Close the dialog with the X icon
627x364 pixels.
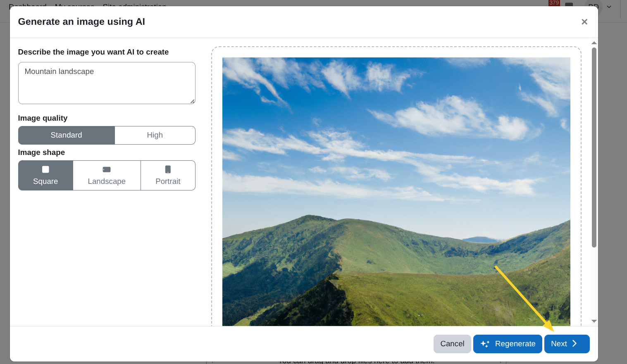click(584, 21)
